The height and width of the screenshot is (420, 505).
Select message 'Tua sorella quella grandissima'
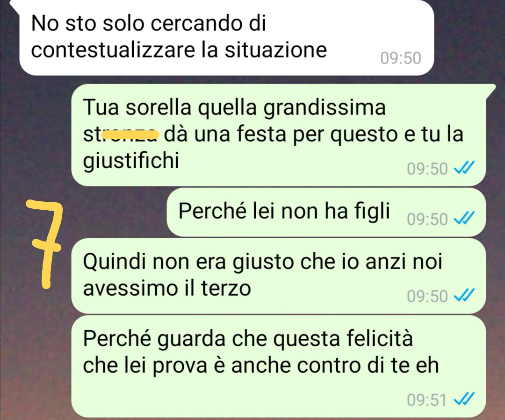tap(279, 135)
